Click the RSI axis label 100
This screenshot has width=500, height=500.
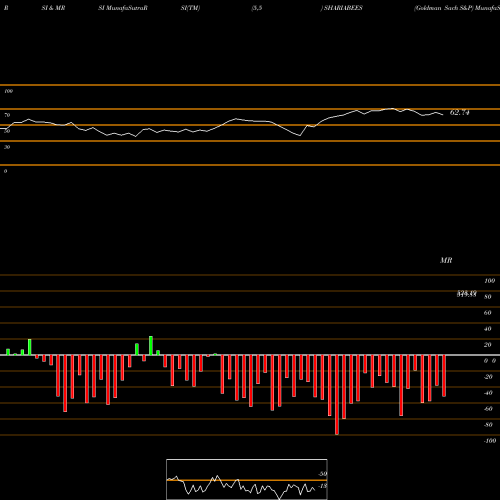tap(8, 91)
